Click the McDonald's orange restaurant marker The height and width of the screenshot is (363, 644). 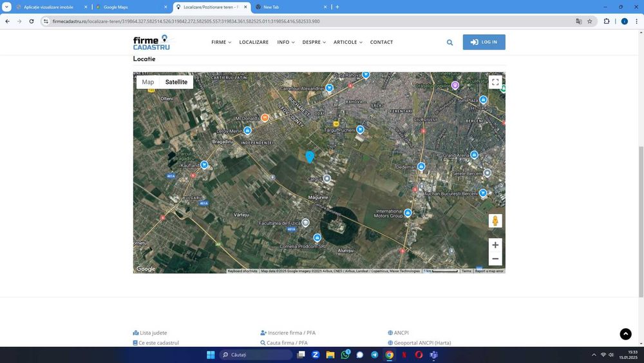(265, 118)
